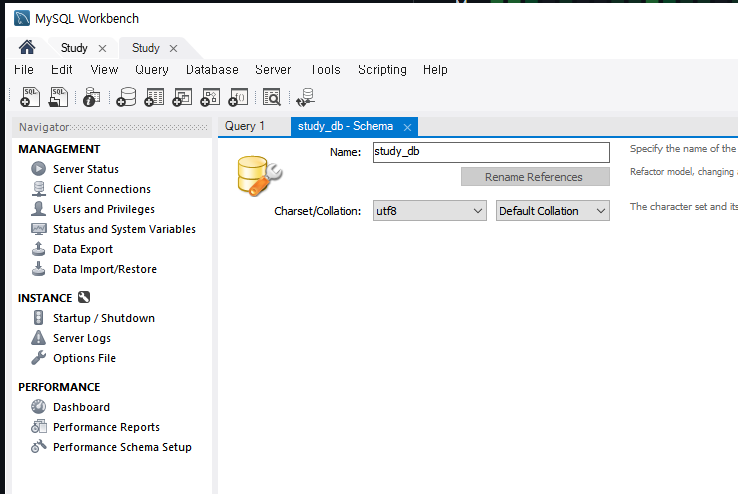
Task: Open the Scripting menu
Action: pyautogui.click(x=382, y=70)
